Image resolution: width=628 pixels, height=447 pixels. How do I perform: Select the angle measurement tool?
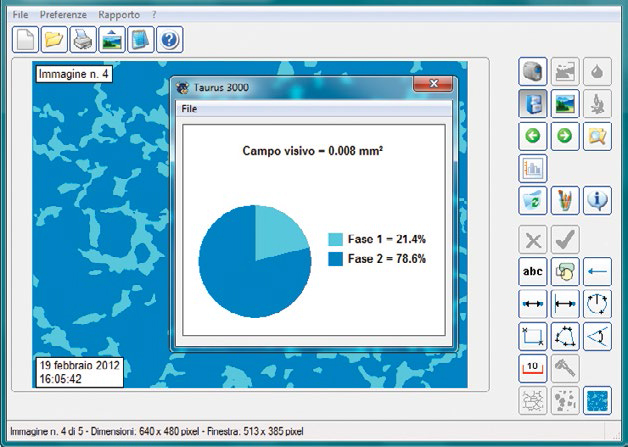597,335
